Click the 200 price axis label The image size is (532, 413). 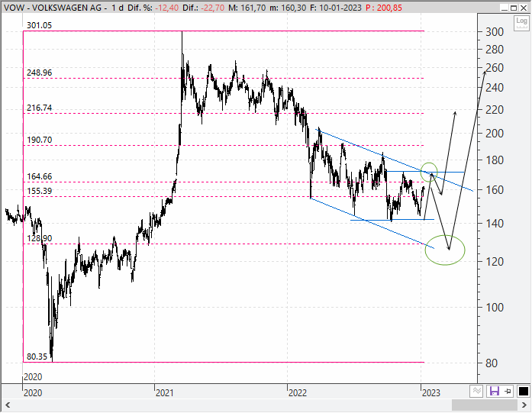(495, 134)
